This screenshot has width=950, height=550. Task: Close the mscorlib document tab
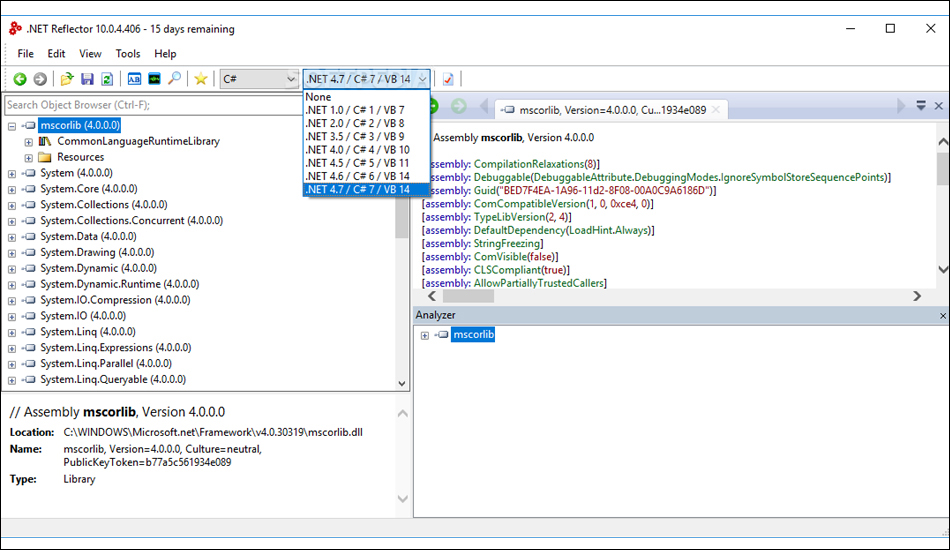[716, 110]
